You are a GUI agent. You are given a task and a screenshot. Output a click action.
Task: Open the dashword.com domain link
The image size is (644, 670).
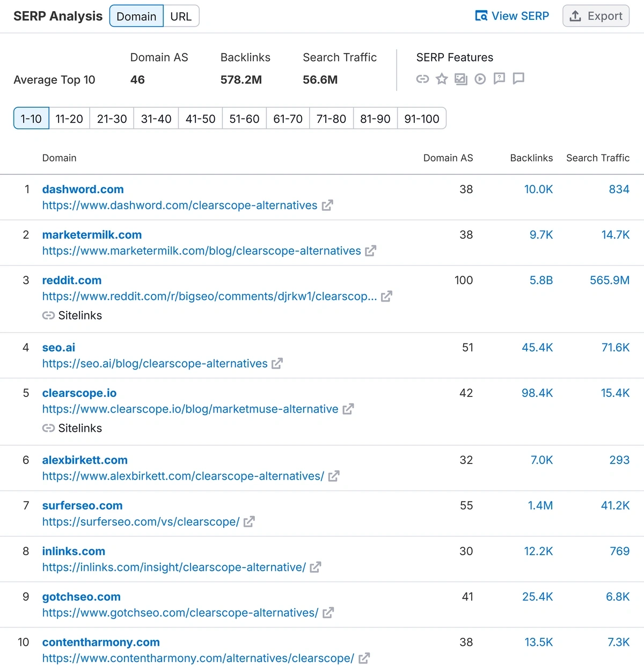83,189
